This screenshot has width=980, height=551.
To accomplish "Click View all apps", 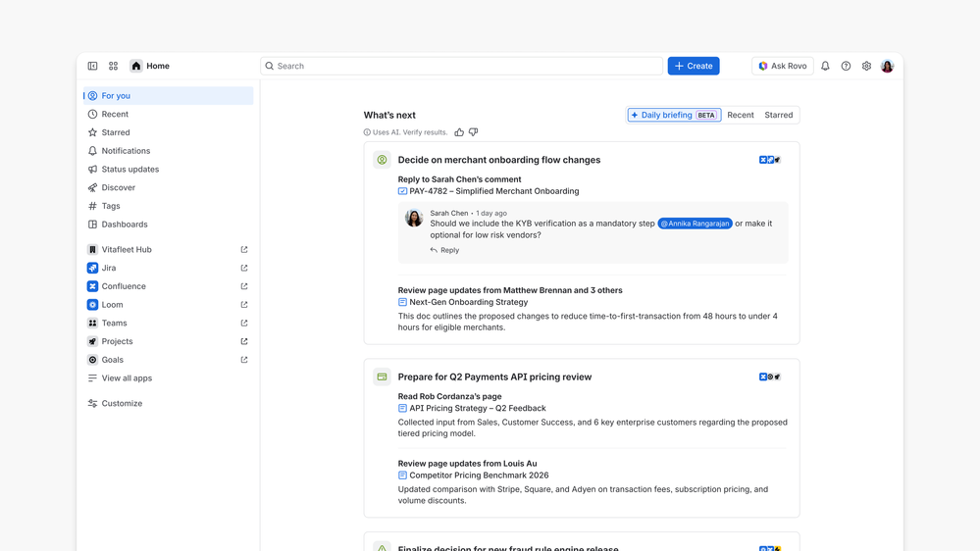I will click(168, 377).
